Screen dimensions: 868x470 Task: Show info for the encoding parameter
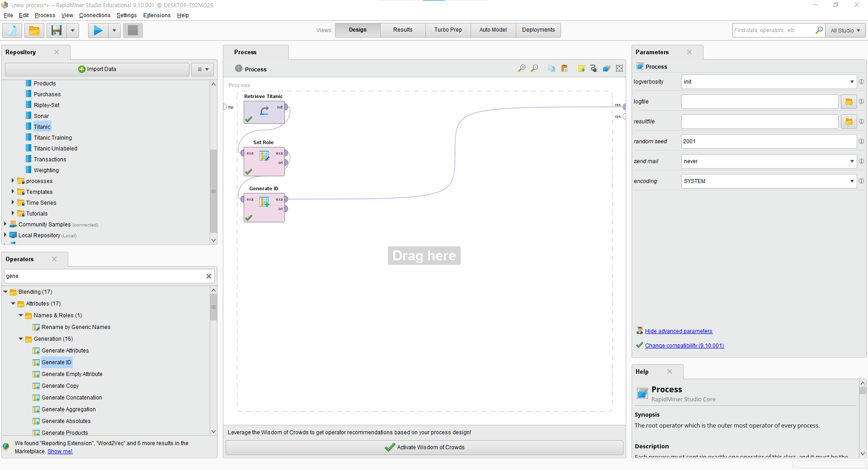(861, 181)
